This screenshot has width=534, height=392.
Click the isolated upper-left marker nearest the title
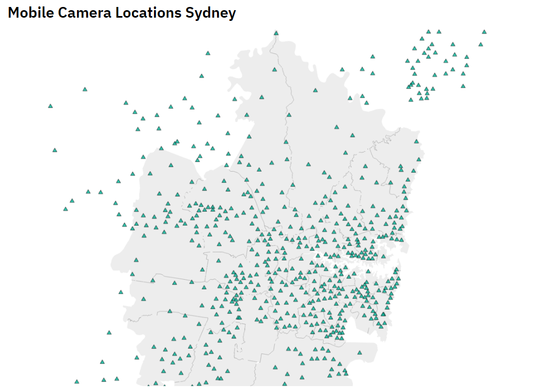(85, 89)
